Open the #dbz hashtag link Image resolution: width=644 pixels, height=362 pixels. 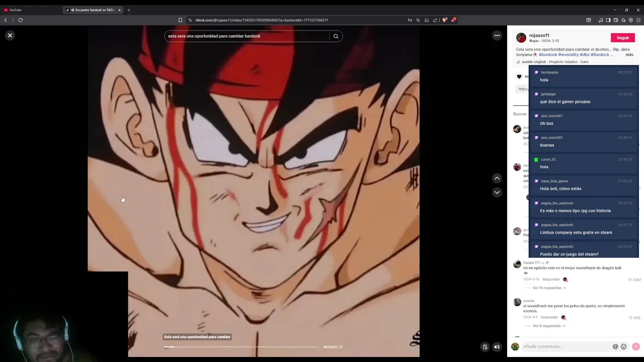tap(585, 54)
